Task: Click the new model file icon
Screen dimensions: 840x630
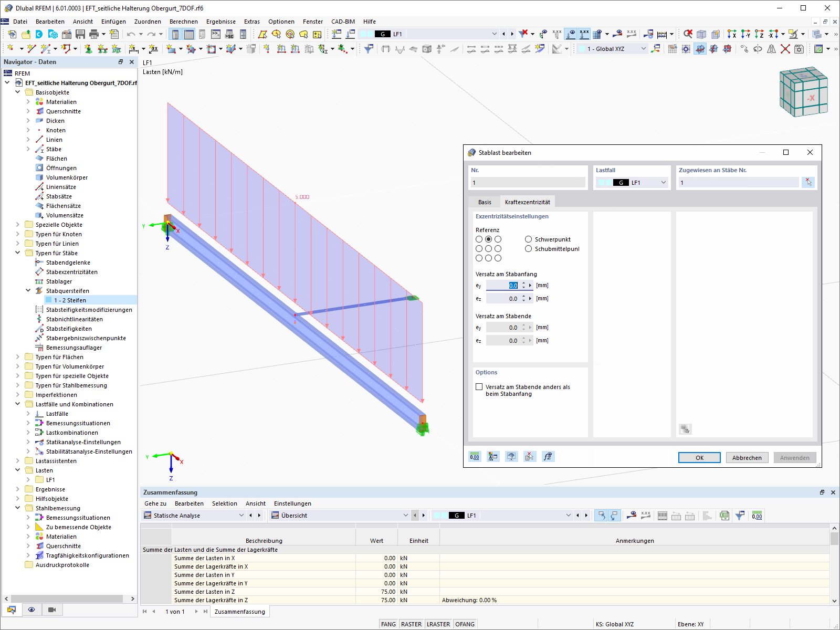Action: [x=12, y=34]
